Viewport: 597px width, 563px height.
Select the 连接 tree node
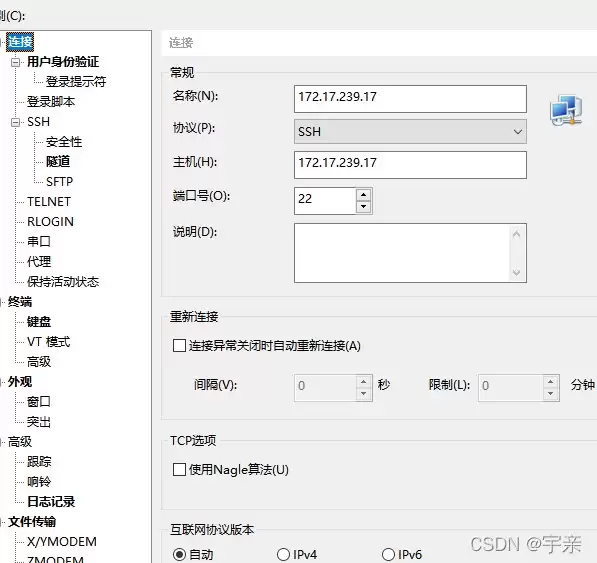[x=20, y=41]
